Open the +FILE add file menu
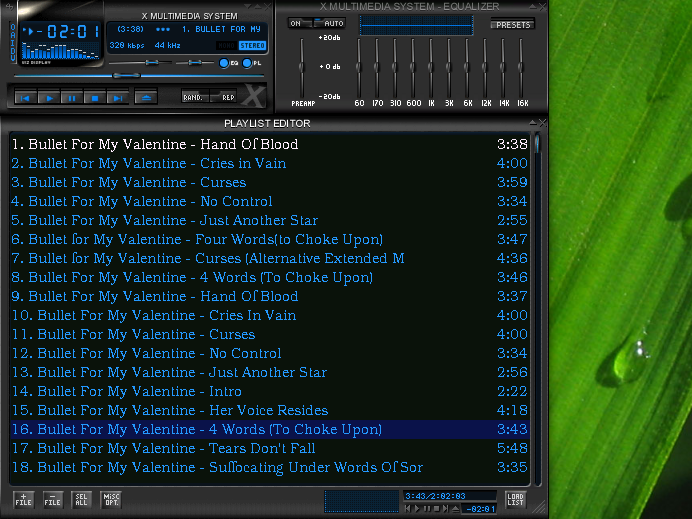The width and height of the screenshot is (692, 519). click(x=23, y=500)
